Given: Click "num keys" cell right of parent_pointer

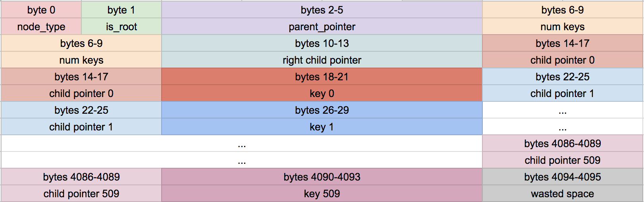Looking at the screenshot, I should pos(562,27).
